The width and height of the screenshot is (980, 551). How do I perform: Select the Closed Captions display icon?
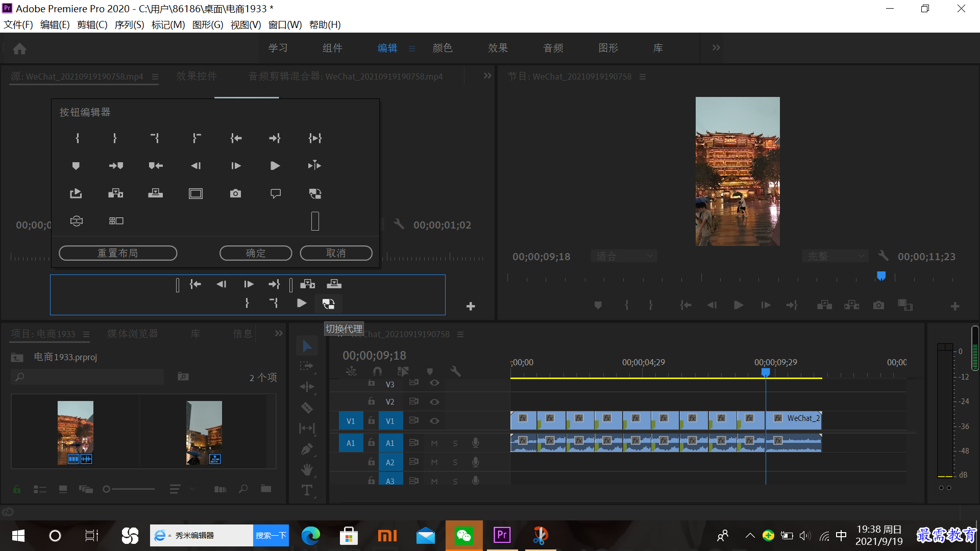(x=276, y=193)
